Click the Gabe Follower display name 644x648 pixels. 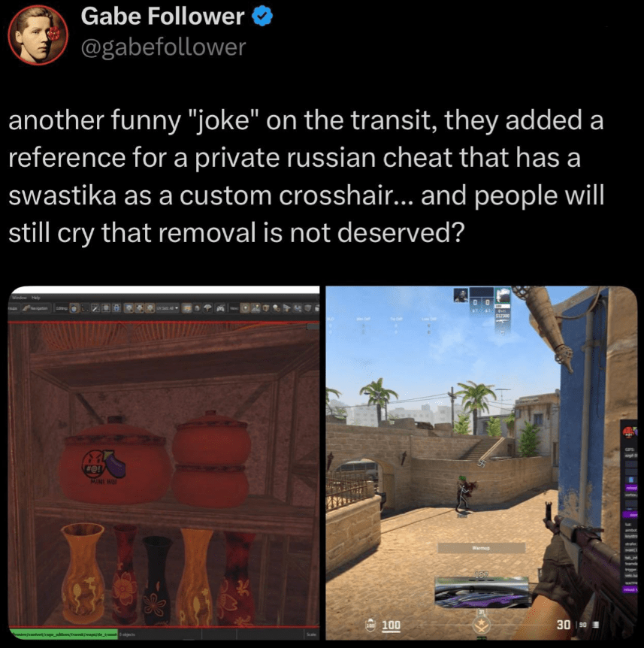(162, 17)
